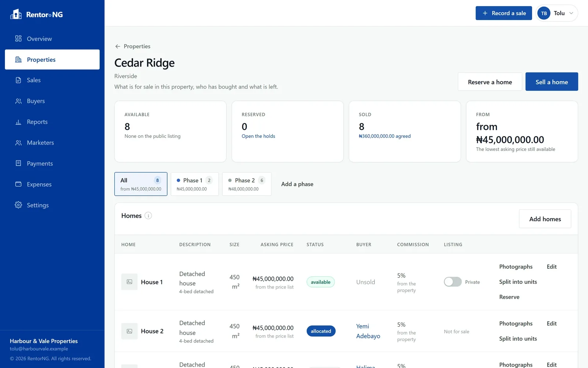Click the House 2 image placeholder thumbnail
The height and width of the screenshot is (368, 588).
[x=129, y=331]
